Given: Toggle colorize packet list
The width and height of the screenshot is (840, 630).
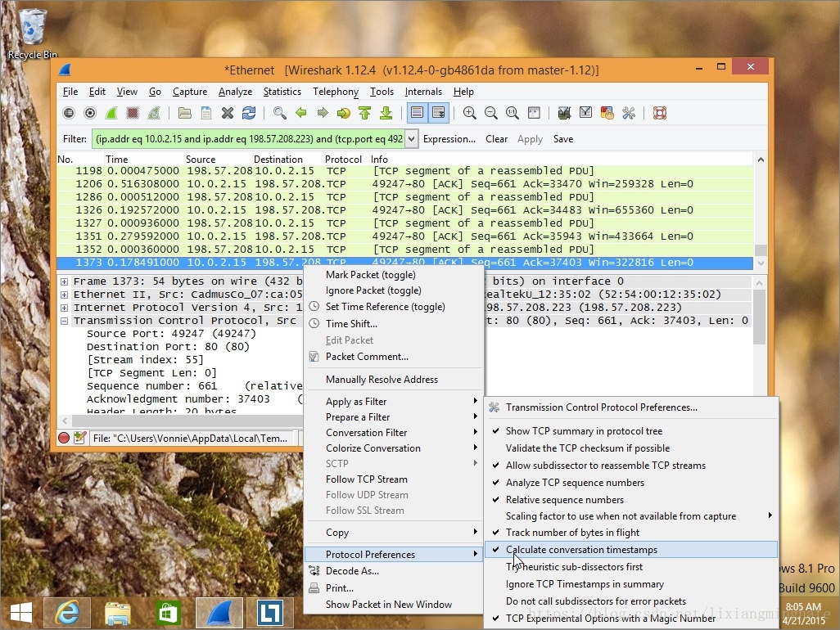Looking at the screenshot, I should click(x=417, y=113).
